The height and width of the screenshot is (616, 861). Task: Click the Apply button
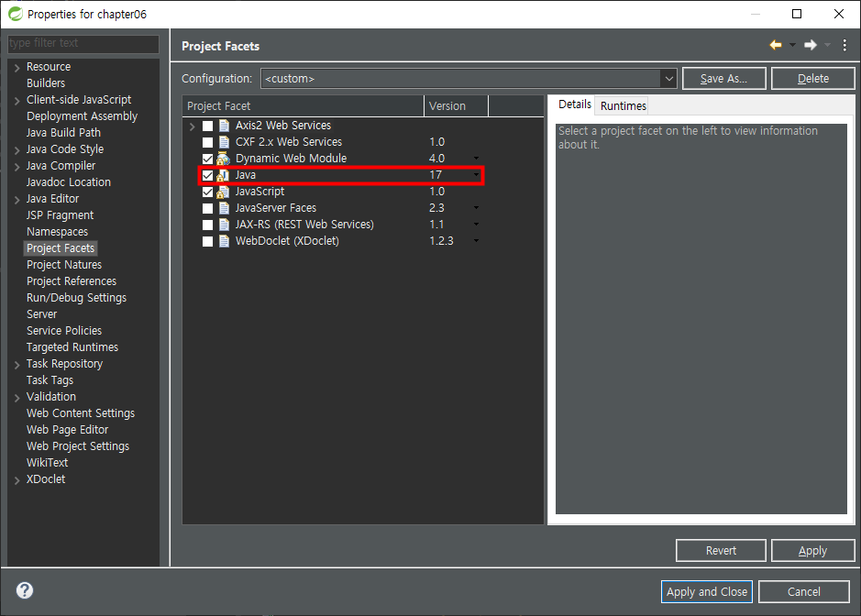point(812,551)
